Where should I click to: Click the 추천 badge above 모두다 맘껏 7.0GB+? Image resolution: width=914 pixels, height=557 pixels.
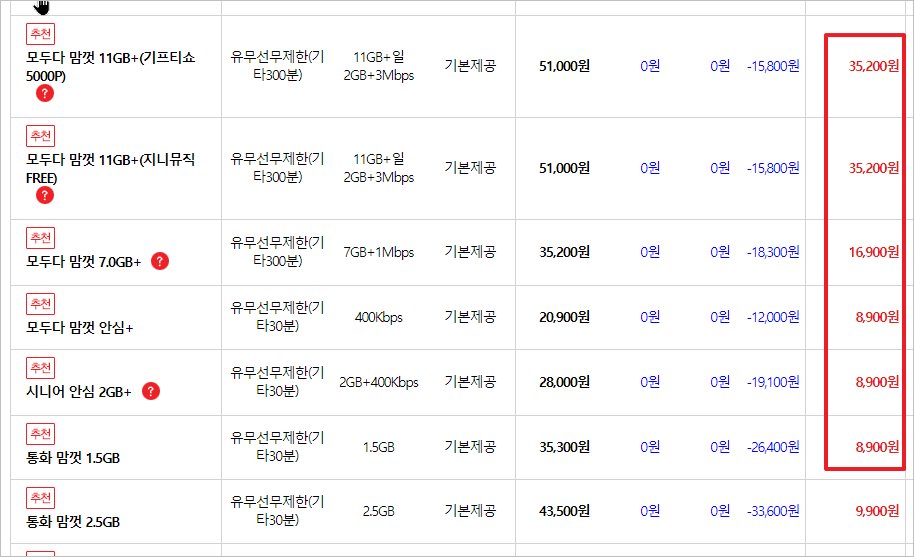(x=40, y=238)
